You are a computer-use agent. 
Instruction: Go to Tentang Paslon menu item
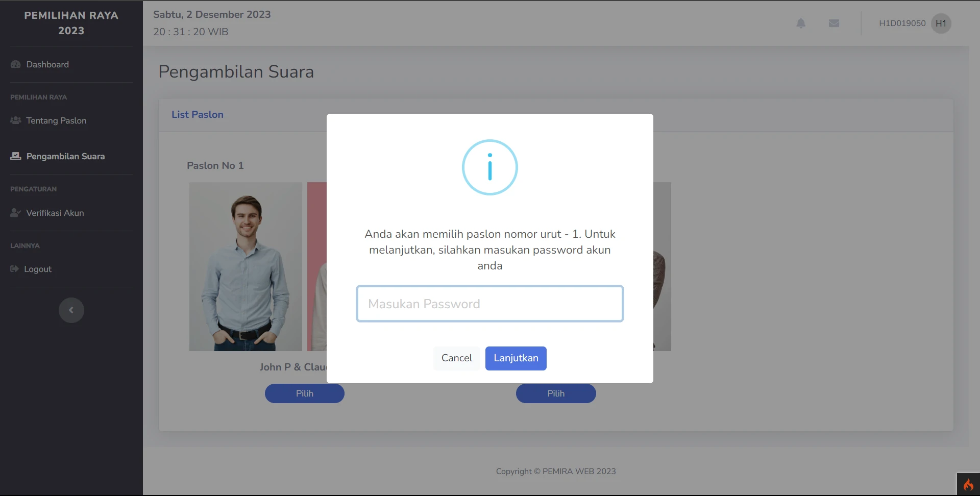(56, 120)
